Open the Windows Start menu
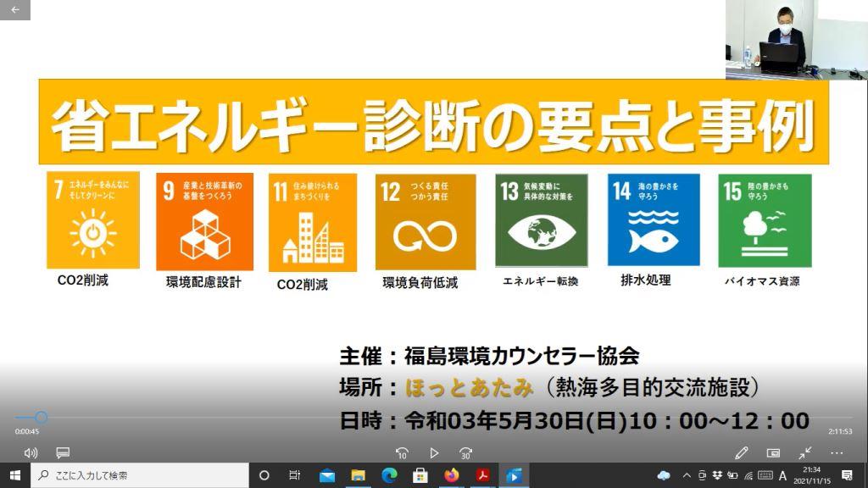Screen dimensions: 868x488 tap(15, 475)
